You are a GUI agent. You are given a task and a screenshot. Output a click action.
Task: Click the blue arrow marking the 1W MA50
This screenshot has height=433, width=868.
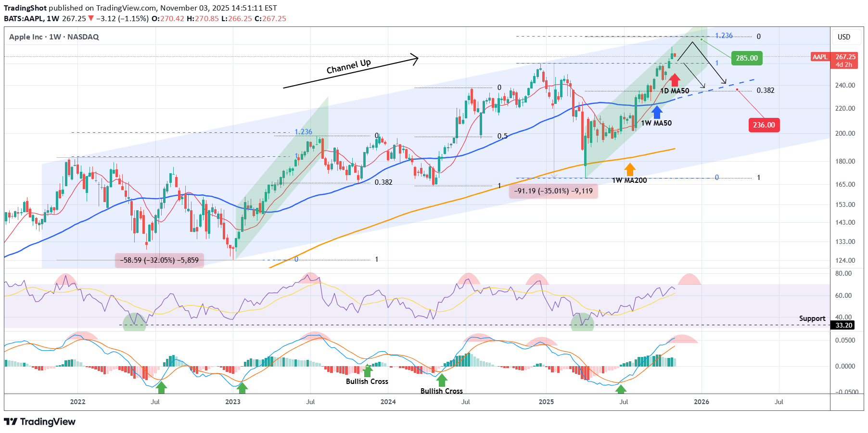(657, 112)
